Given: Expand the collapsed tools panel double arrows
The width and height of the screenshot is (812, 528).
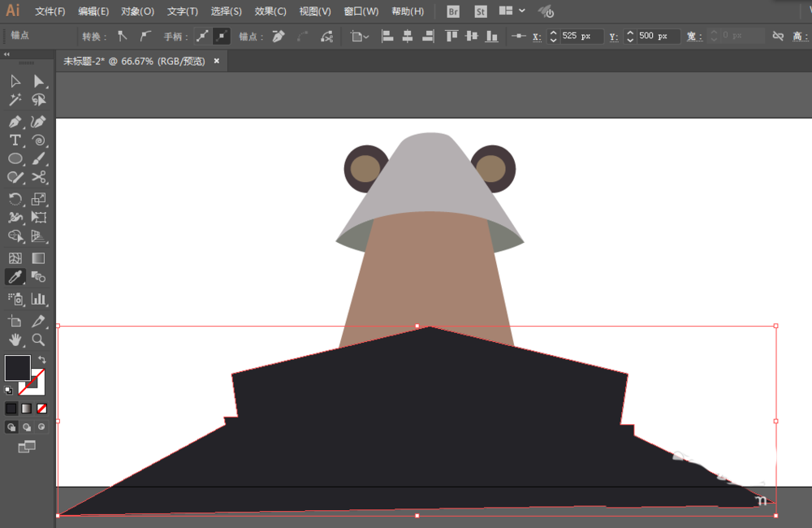Looking at the screenshot, I should [7, 55].
